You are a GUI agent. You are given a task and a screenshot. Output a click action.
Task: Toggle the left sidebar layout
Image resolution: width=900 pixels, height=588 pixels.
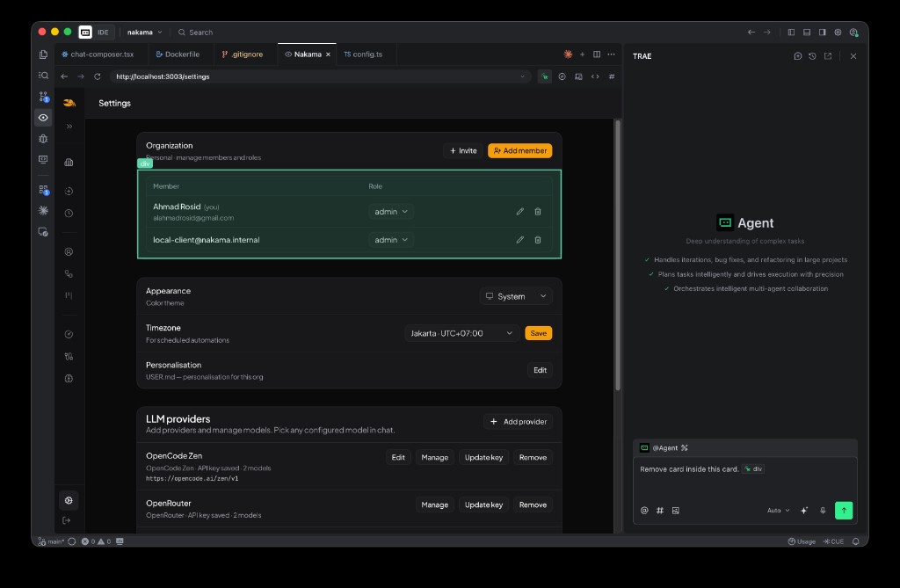[x=791, y=33]
